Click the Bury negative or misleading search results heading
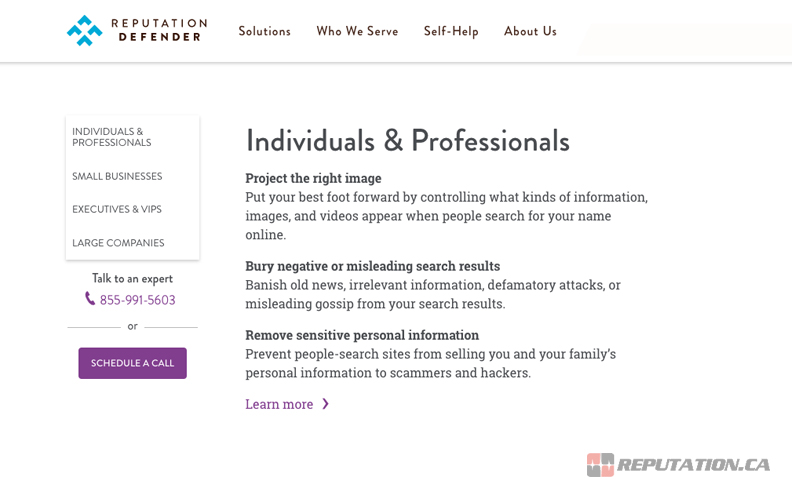Image resolution: width=792 pixels, height=494 pixels. point(372,266)
